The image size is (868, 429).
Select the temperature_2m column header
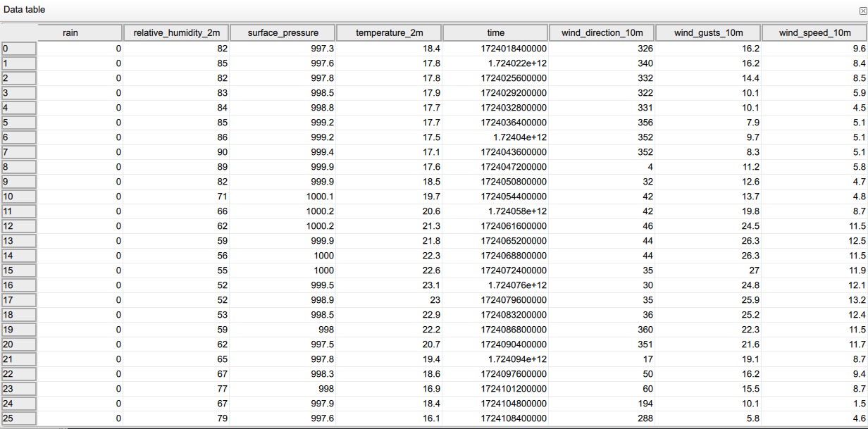(x=390, y=32)
